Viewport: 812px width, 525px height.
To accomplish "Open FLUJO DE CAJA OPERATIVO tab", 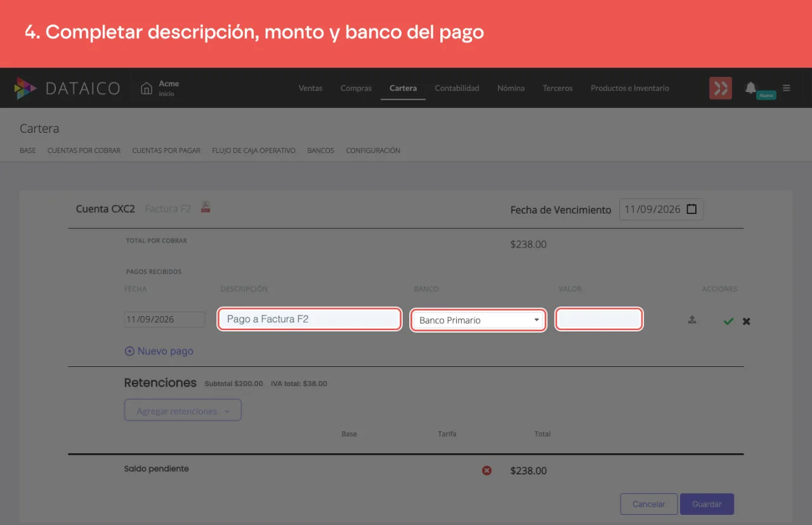I will tap(254, 150).
